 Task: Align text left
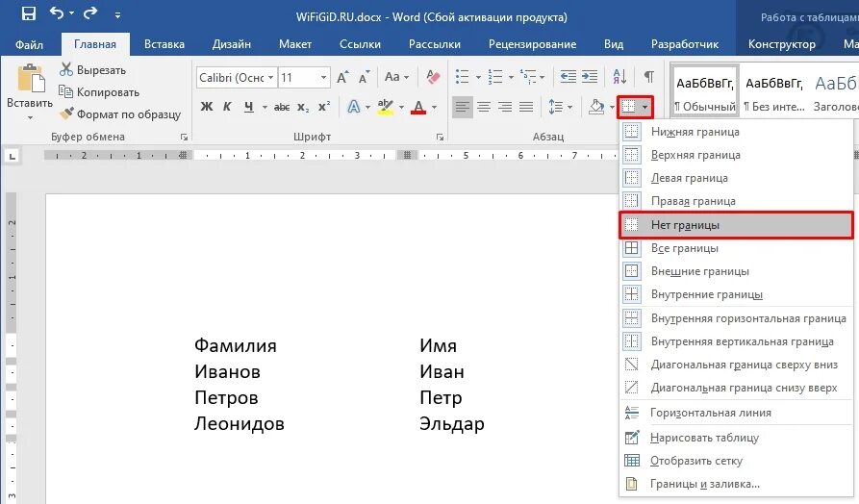click(463, 107)
